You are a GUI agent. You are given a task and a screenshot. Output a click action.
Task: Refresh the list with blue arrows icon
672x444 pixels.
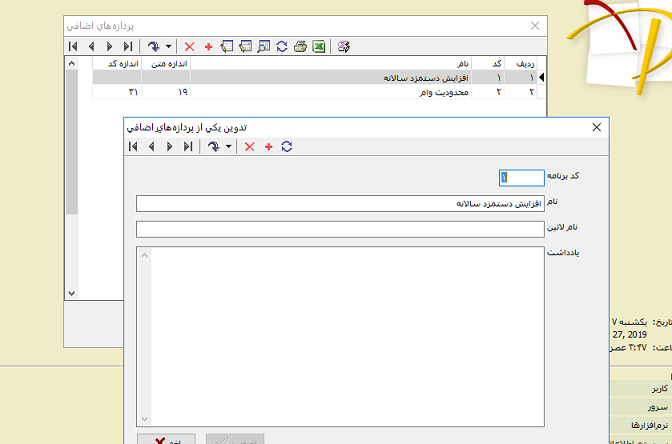(282, 47)
